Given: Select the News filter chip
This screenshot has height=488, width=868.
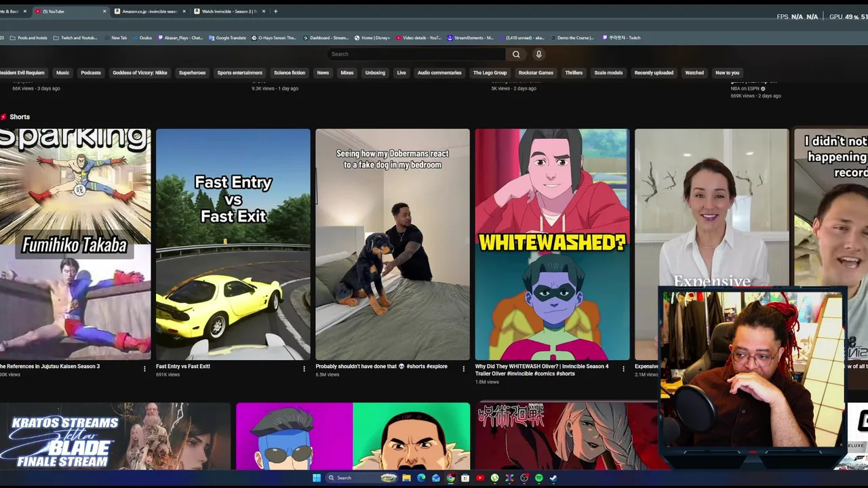Looking at the screenshot, I should coord(323,73).
